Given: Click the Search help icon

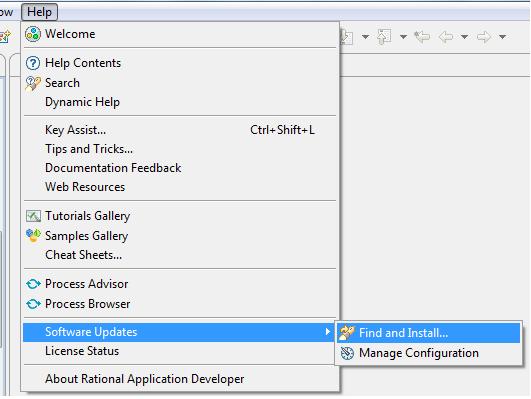Looking at the screenshot, I should tap(33, 83).
